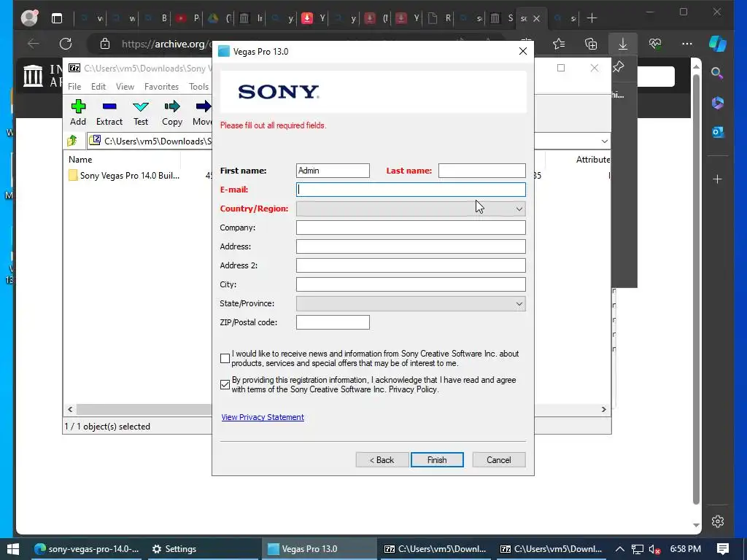
Task: Open the 7-Zip Tools menu
Action: [198, 87]
